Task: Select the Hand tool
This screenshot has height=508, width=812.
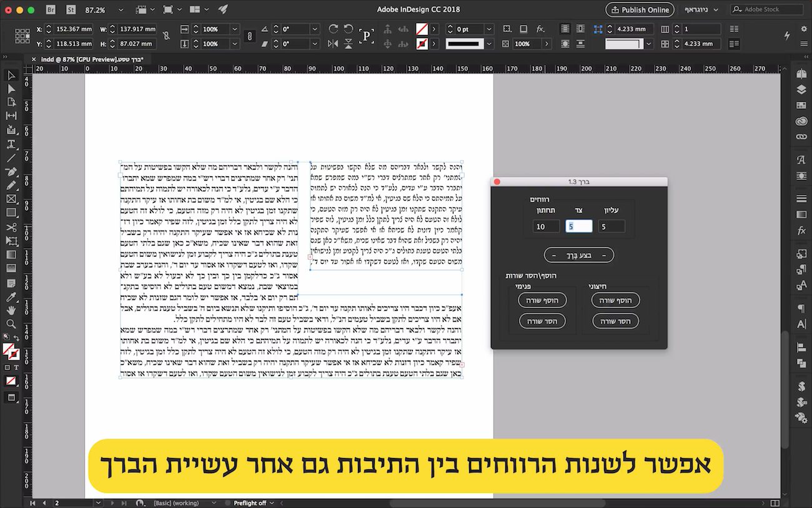Action: coord(9,309)
